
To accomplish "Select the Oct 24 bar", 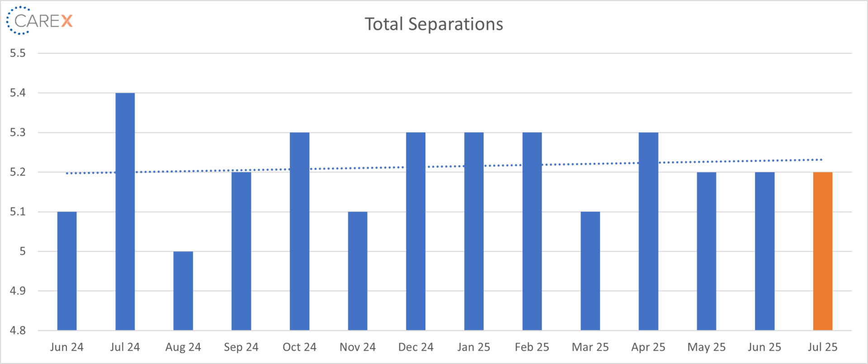I will [299, 231].
